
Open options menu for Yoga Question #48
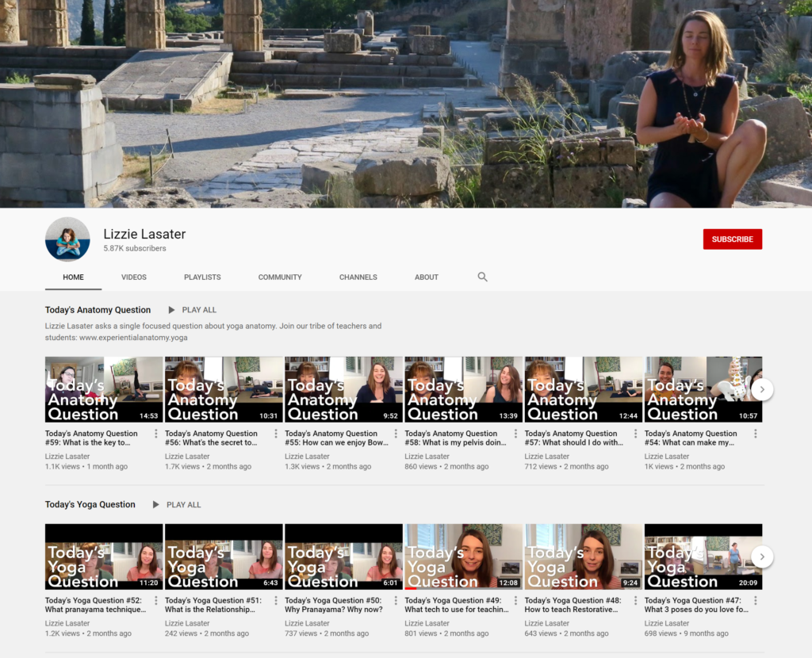tap(635, 601)
